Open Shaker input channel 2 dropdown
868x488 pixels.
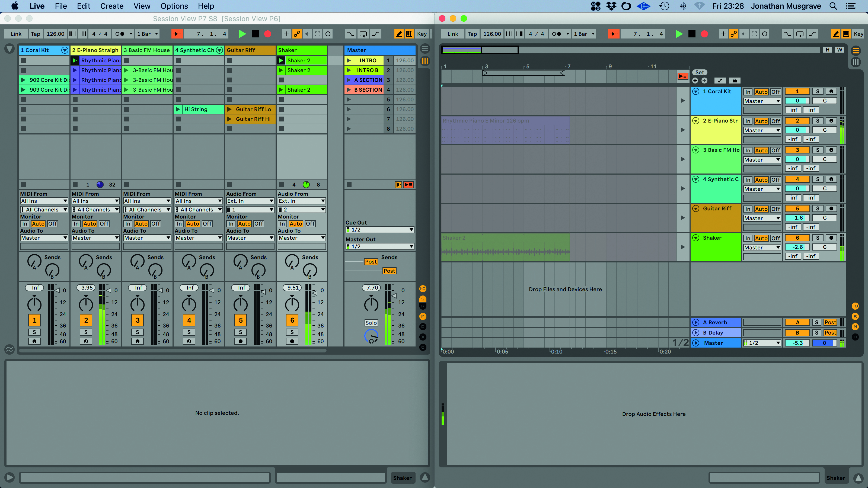[x=302, y=210]
